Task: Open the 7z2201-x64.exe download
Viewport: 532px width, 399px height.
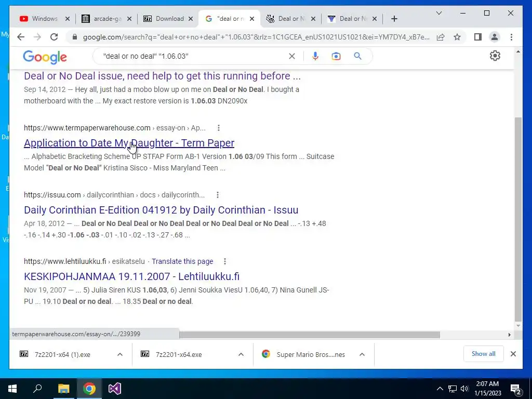Action: 179,354
